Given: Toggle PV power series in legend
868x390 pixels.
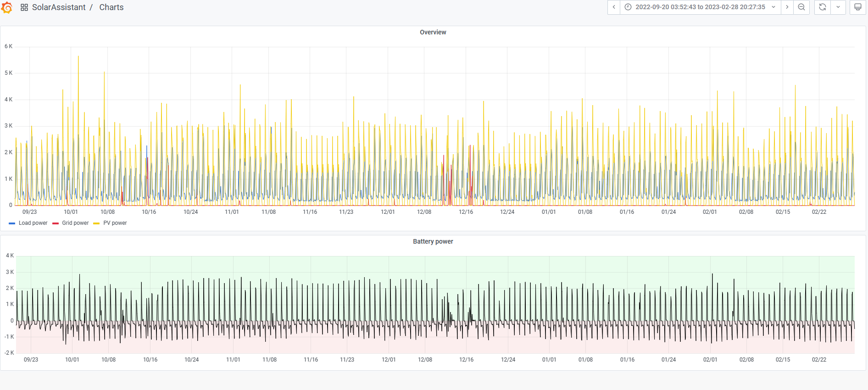Looking at the screenshot, I should pos(115,223).
